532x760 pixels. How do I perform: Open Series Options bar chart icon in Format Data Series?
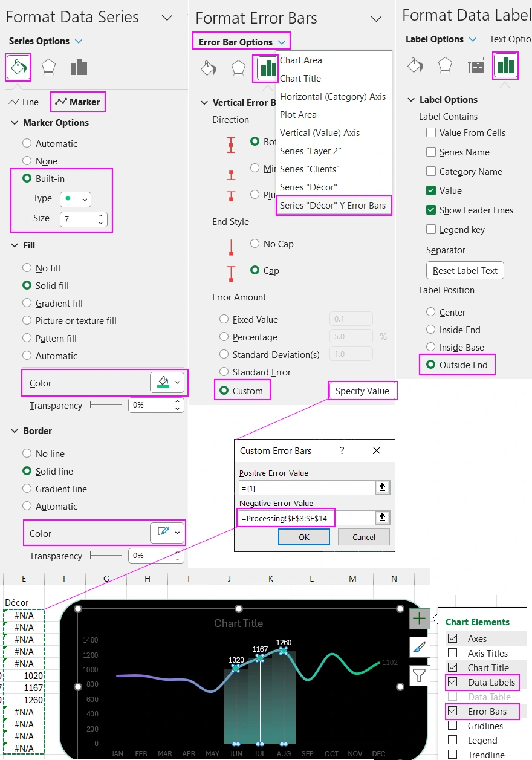[x=79, y=67]
